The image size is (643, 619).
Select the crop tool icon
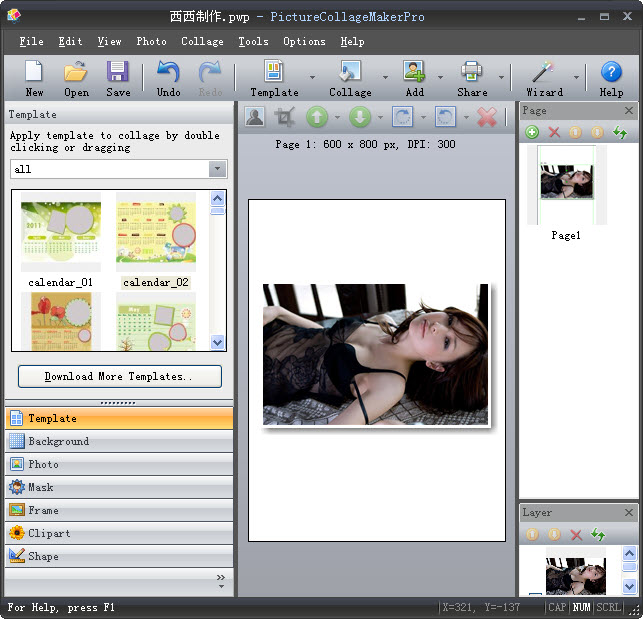tap(285, 117)
